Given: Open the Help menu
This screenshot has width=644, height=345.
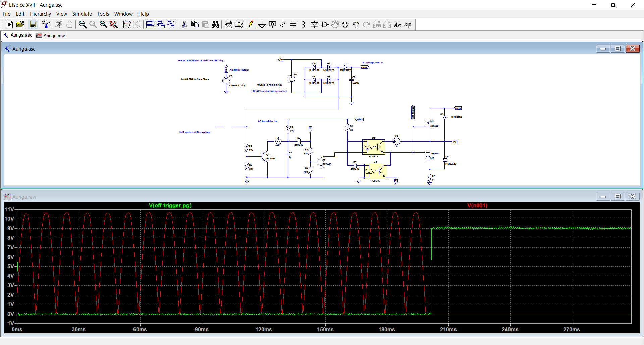Looking at the screenshot, I should (143, 14).
